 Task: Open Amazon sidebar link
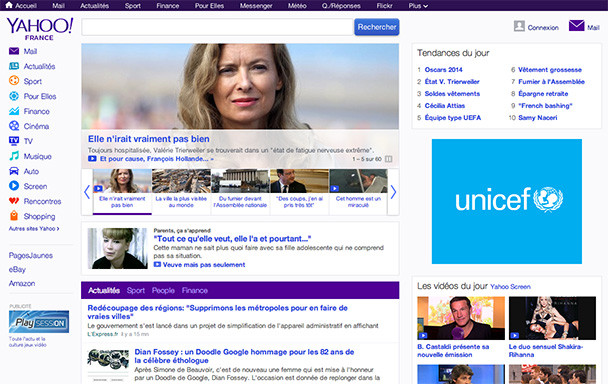tap(22, 284)
